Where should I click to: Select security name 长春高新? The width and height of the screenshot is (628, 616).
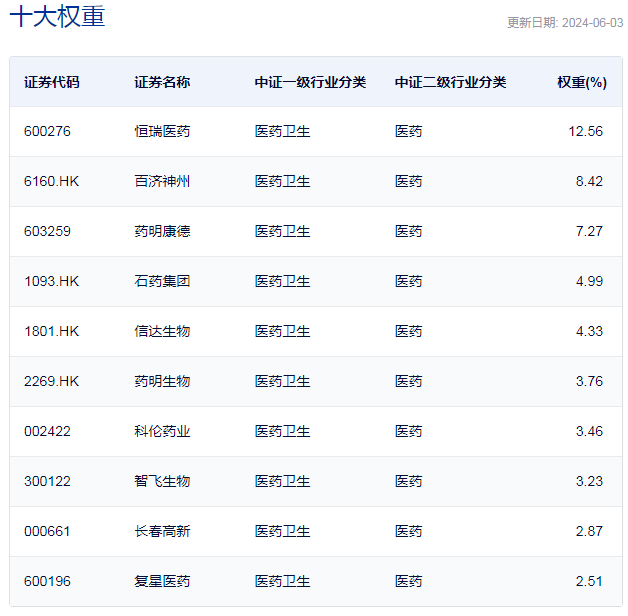tap(162, 532)
